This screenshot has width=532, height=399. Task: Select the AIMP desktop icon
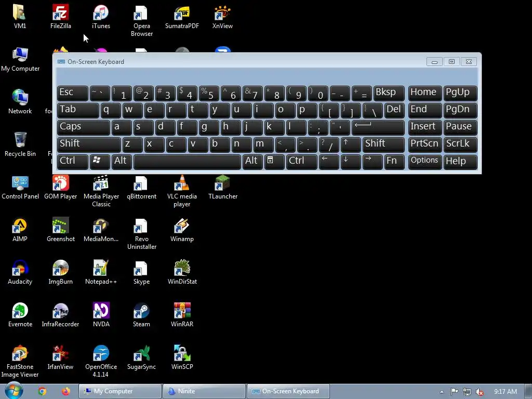[20, 230]
